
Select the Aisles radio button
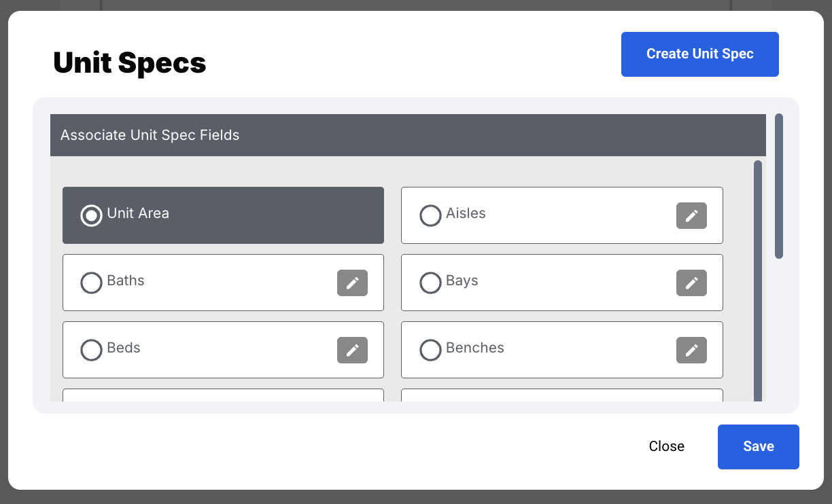pyautogui.click(x=430, y=215)
